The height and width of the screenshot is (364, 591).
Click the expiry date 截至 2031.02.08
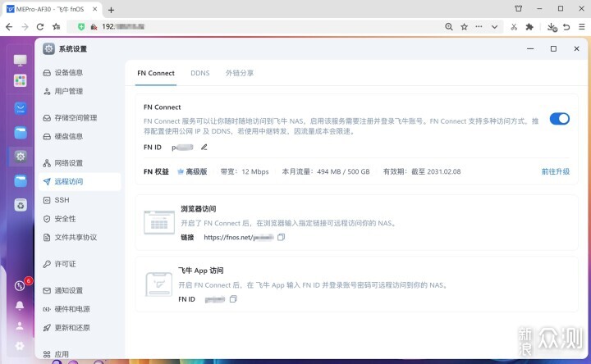436,171
